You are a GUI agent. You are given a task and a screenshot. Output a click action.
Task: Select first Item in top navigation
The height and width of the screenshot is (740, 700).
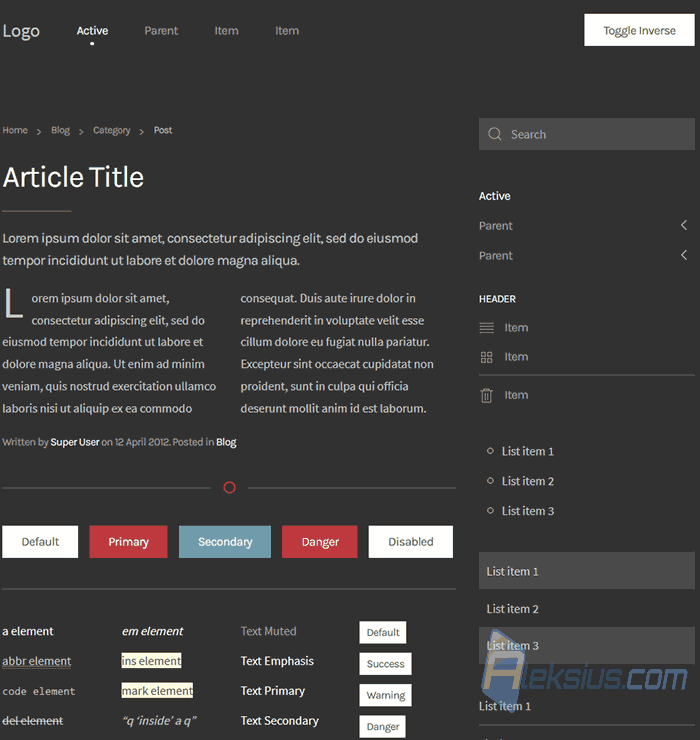pos(227,31)
